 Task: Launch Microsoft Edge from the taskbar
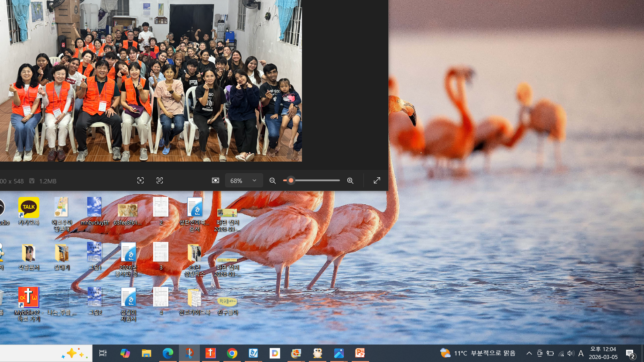coord(168,353)
